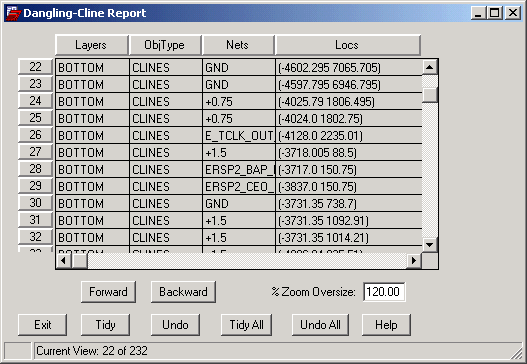Click the Undo button
Image resolution: width=527 pixels, height=364 pixels.
(175, 325)
